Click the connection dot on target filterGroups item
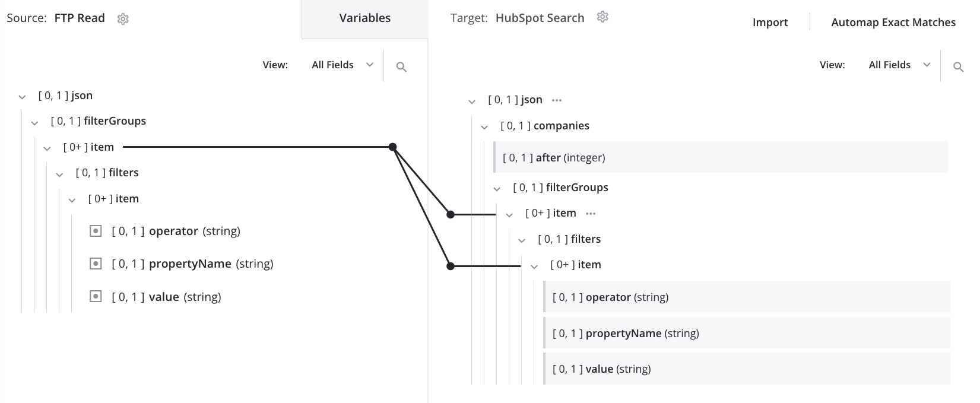 [451, 214]
